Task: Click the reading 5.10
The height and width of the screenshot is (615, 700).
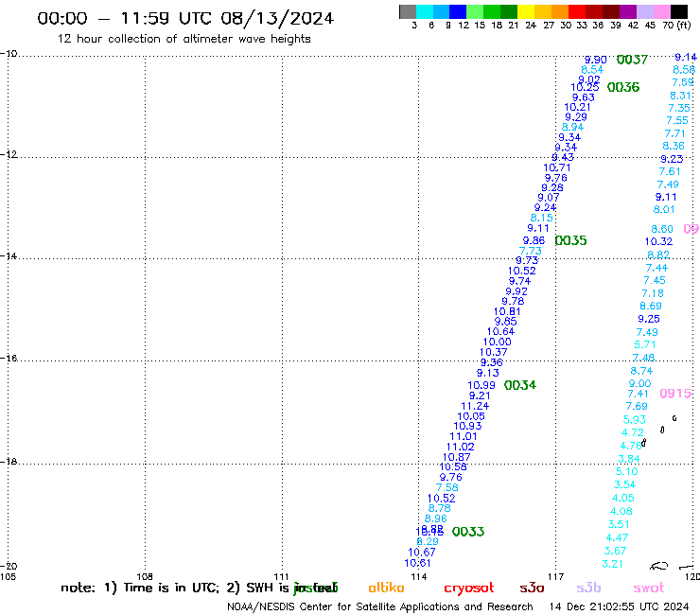Action: [x=627, y=471]
